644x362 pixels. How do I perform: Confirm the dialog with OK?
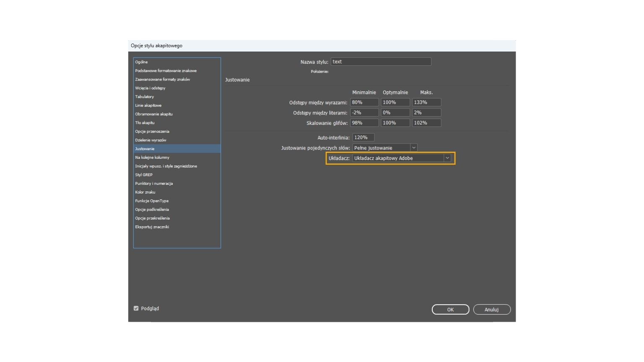pyautogui.click(x=450, y=310)
